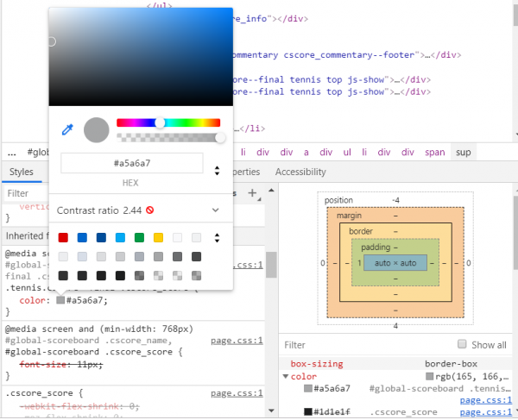Click the gray swatch beside #a5a6a7 in Styles
This screenshot has height=420, width=518.
tap(60, 300)
